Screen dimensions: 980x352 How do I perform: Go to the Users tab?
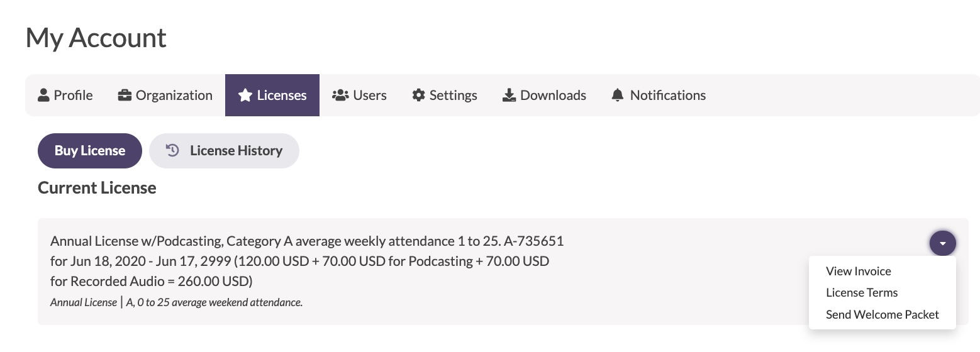pyautogui.click(x=359, y=95)
